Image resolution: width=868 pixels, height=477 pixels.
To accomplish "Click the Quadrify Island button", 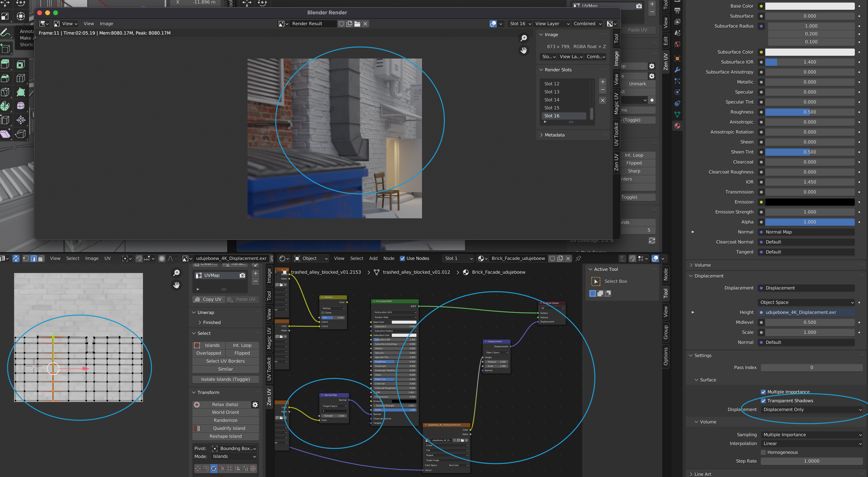I will [229, 428].
